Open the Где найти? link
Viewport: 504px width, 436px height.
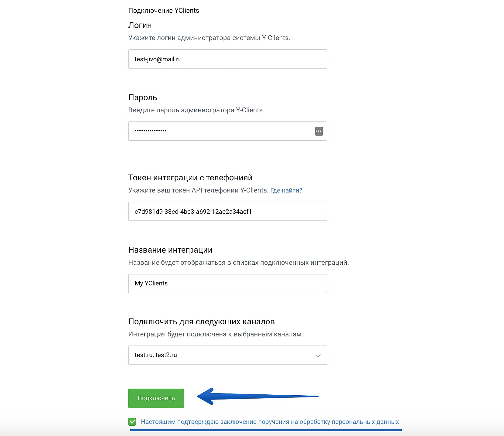click(286, 190)
